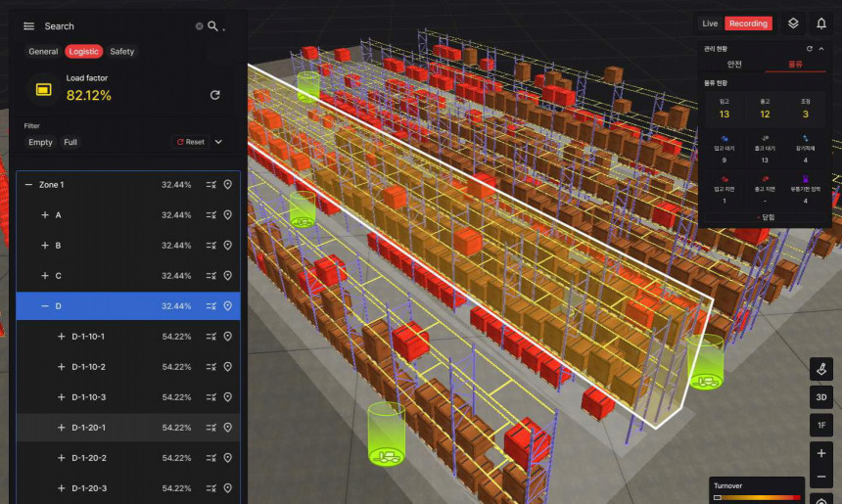
Task: Collapse the Zone 1 tree node
Action: point(28,184)
